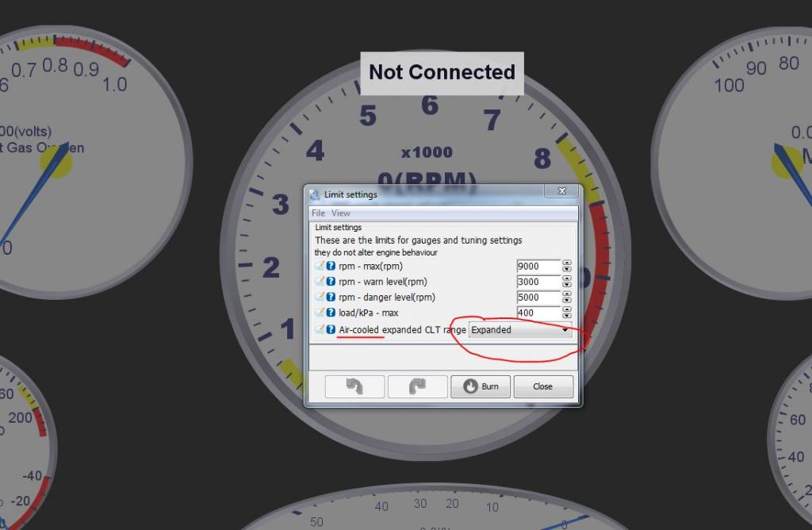Decrease rpm - danger level with down arrow
The image size is (812, 530).
[566, 300]
